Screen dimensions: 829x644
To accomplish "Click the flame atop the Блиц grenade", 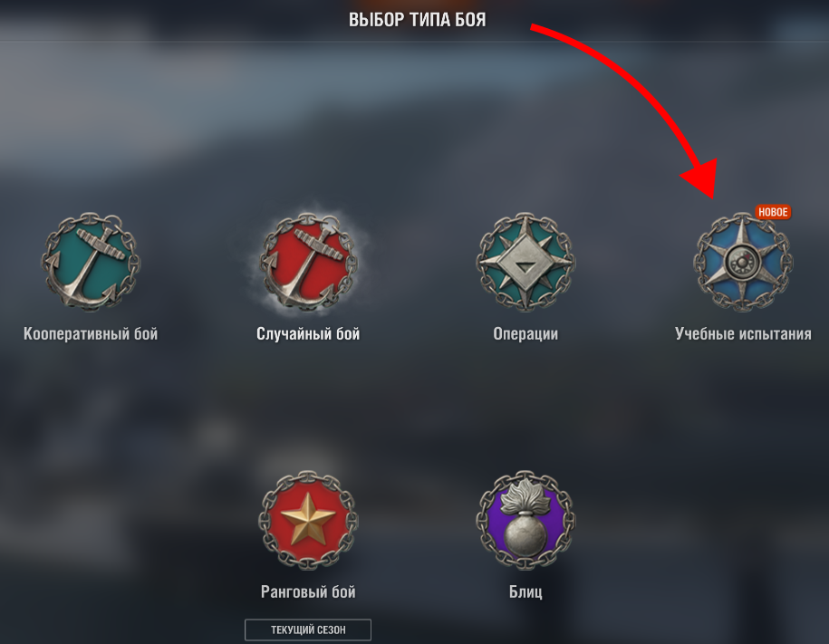I will [x=525, y=497].
